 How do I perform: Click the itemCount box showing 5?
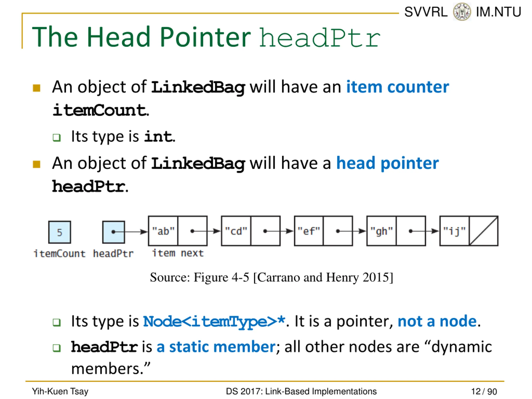pyautogui.click(x=60, y=232)
